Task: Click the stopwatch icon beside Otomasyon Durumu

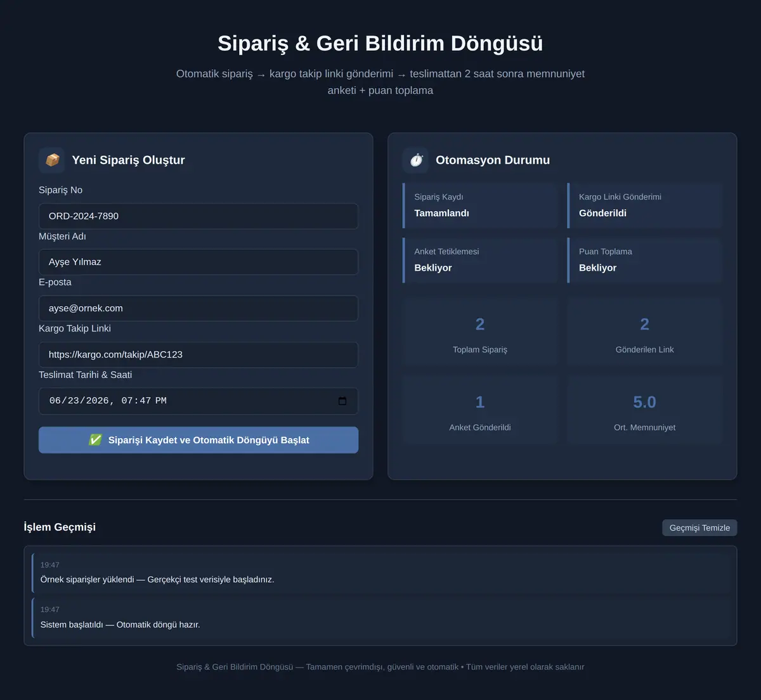Action: (416, 160)
